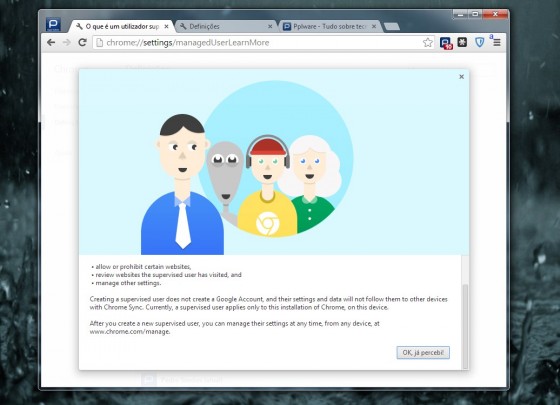Open the blue shield extension icon
Viewport: 560px width, 405px height.
(480, 42)
